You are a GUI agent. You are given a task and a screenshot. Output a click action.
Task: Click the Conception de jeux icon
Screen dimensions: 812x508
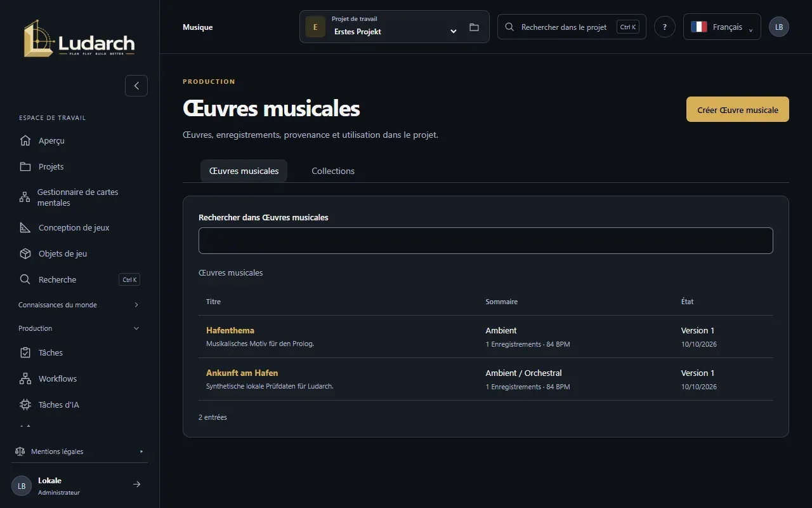tap(25, 227)
